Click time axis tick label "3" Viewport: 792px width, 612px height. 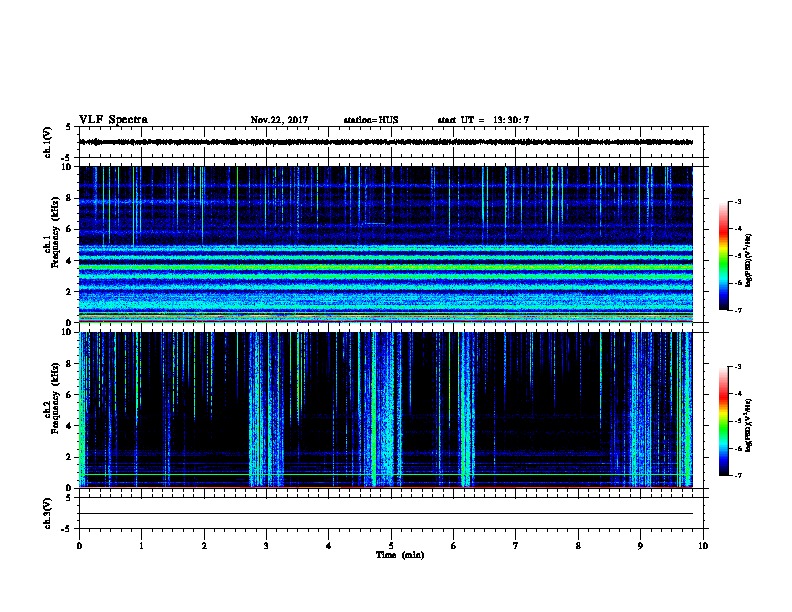(266, 546)
